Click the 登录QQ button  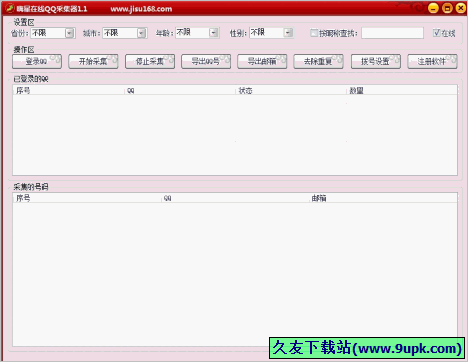click(37, 61)
